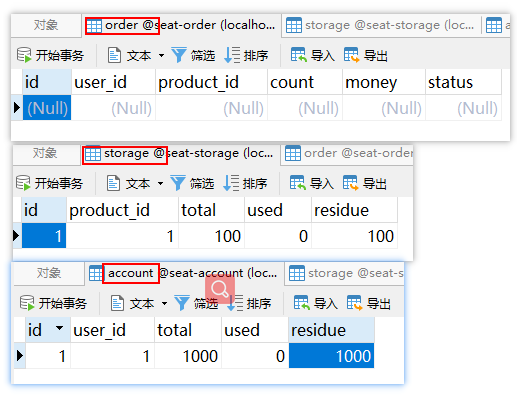Click the Import icon in storage window
Viewport: 517px width, 398px height.
[298, 183]
